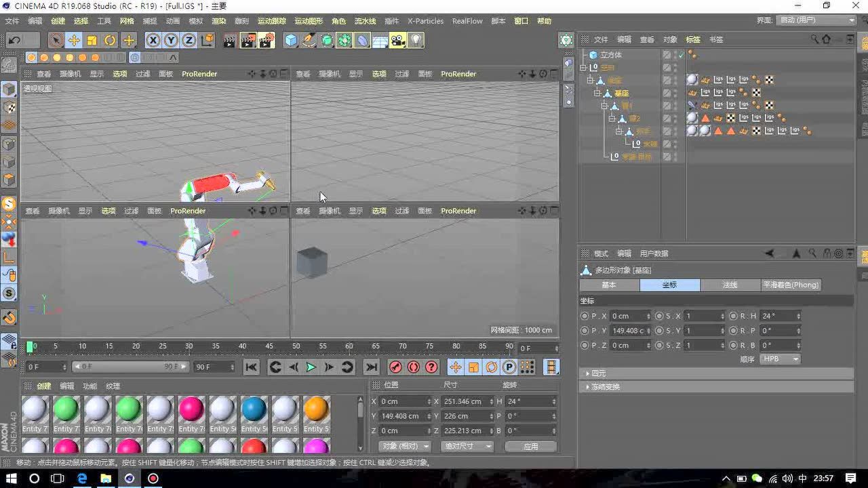Viewport: 868px width, 488px height.
Task: Select the orange Entity 5 material swatch
Action: pos(316,410)
